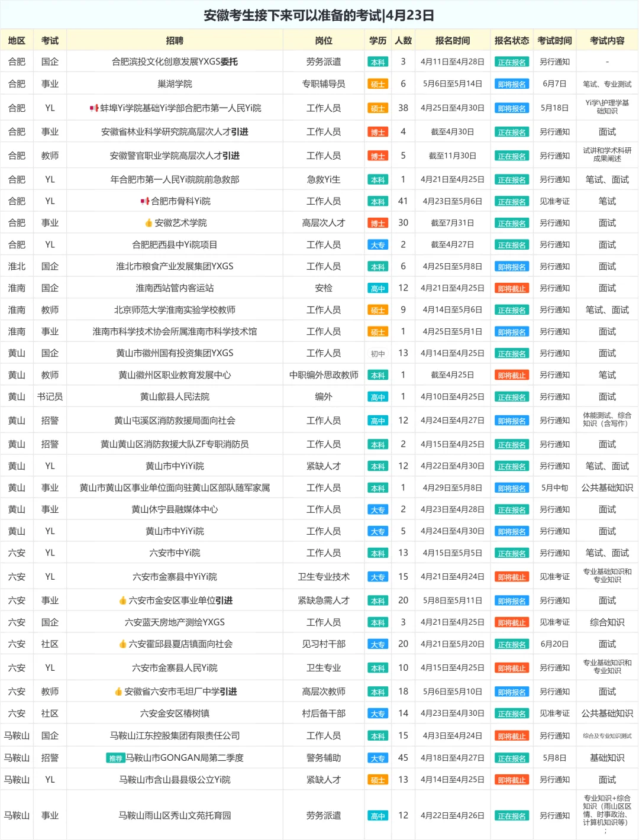Click the 博士 badge for 安徽省林业科学研究院
The image size is (639, 840).
pos(379,131)
